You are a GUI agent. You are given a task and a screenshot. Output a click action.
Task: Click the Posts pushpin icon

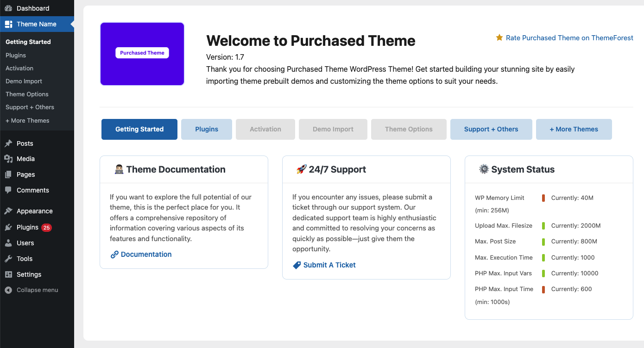[8, 143]
